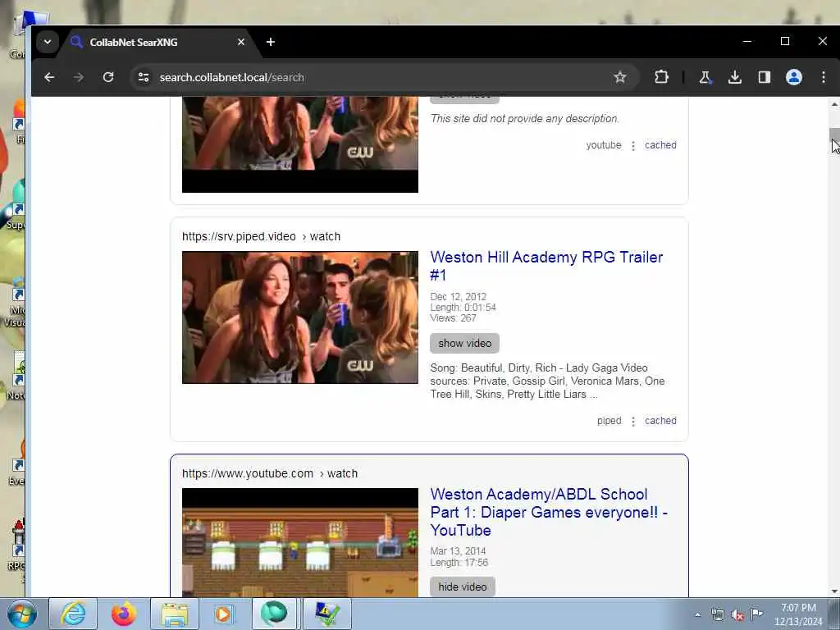
Task: Open the Extensions puzzle icon
Action: (661, 77)
